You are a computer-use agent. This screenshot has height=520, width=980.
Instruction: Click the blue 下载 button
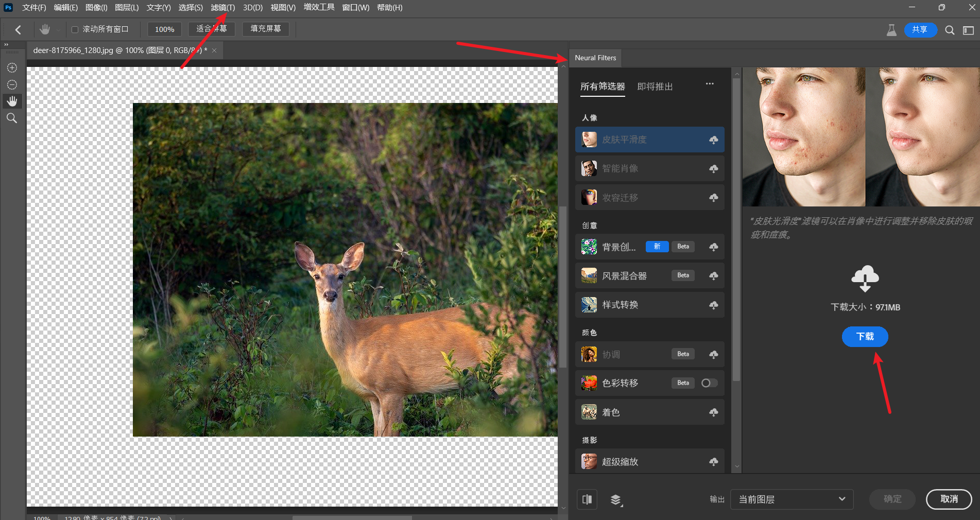coord(865,337)
